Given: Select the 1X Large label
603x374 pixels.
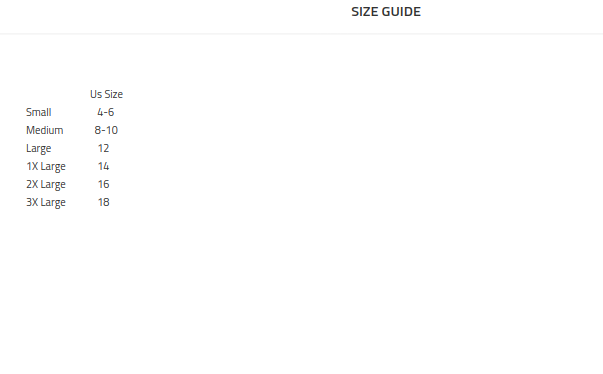Looking at the screenshot, I should pos(46,167).
